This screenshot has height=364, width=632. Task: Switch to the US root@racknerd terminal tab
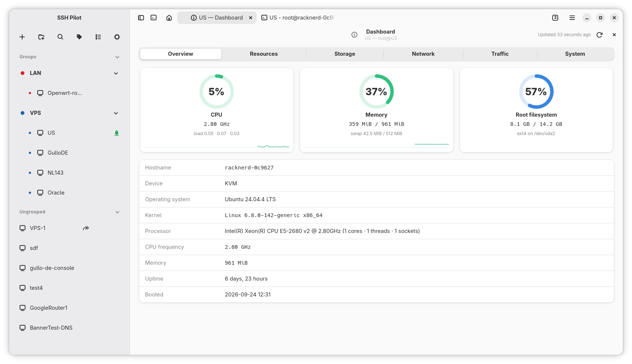pyautogui.click(x=297, y=18)
